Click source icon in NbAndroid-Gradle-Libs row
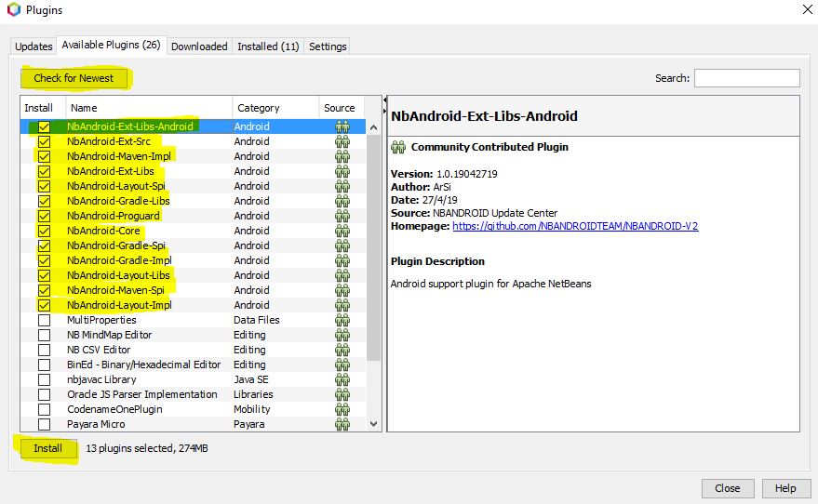818x504 pixels. pyautogui.click(x=342, y=201)
